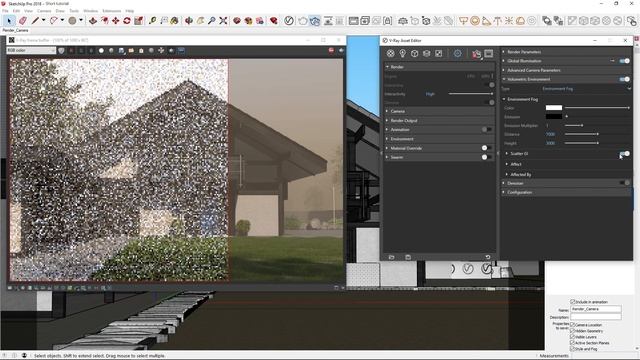This screenshot has height=360, width=640.
Task: Choose the Line pencil tool
Action: coord(36,20)
